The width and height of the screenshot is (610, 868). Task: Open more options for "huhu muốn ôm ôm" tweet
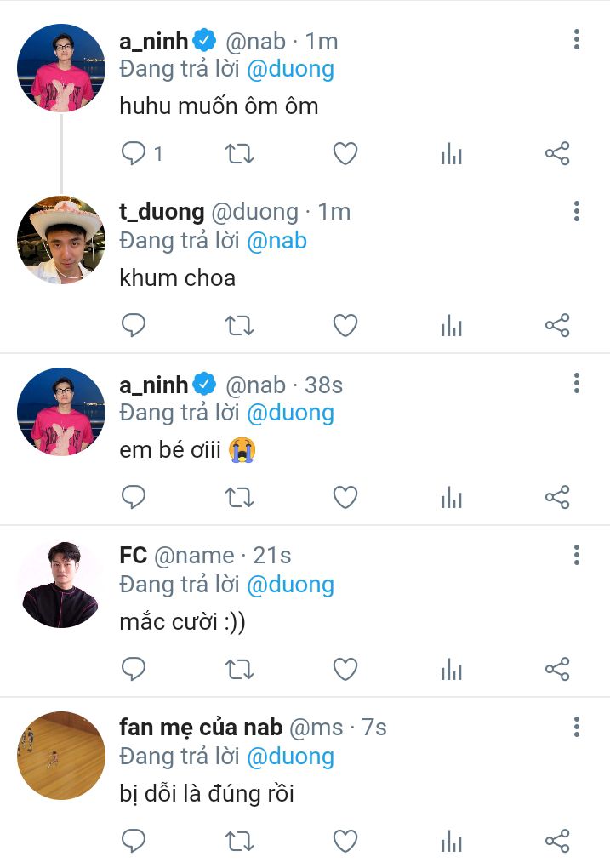pyautogui.click(x=577, y=39)
